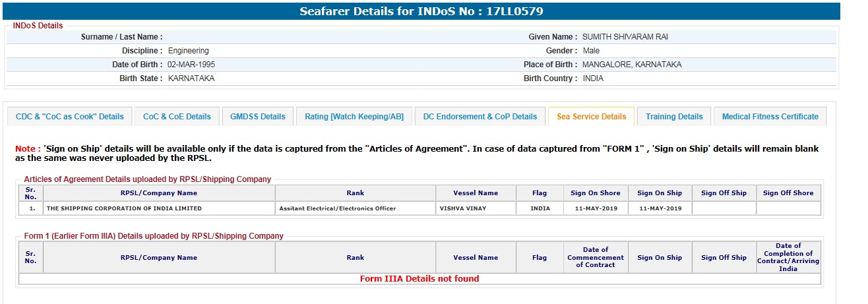Click the Date of Commencement of Contract header
Screen dimensions: 868x304
[596, 257]
